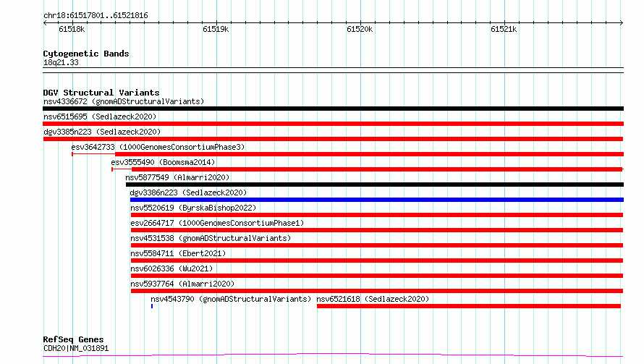The image size is (644, 364).
Task: Click the magenta CDH20 gene line
Action: pos(333,355)
